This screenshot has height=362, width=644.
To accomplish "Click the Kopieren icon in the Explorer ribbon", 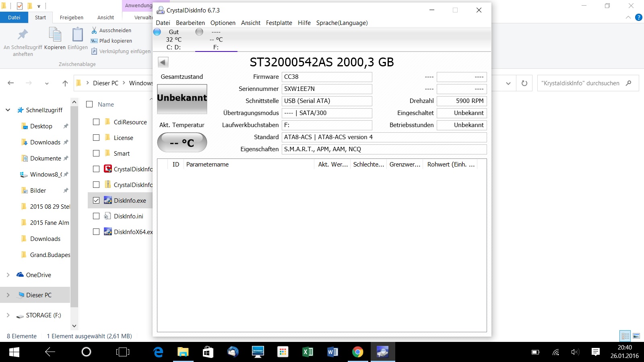I will [x=55, y=35].
